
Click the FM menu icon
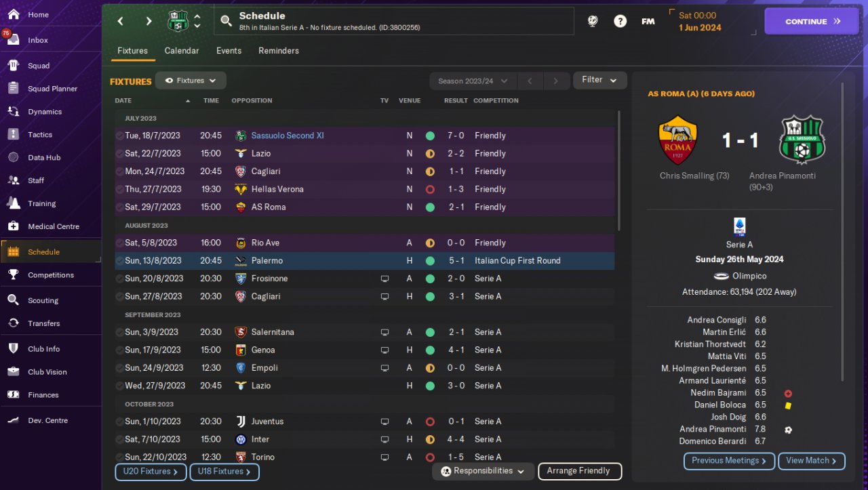(x=648, y=21)
